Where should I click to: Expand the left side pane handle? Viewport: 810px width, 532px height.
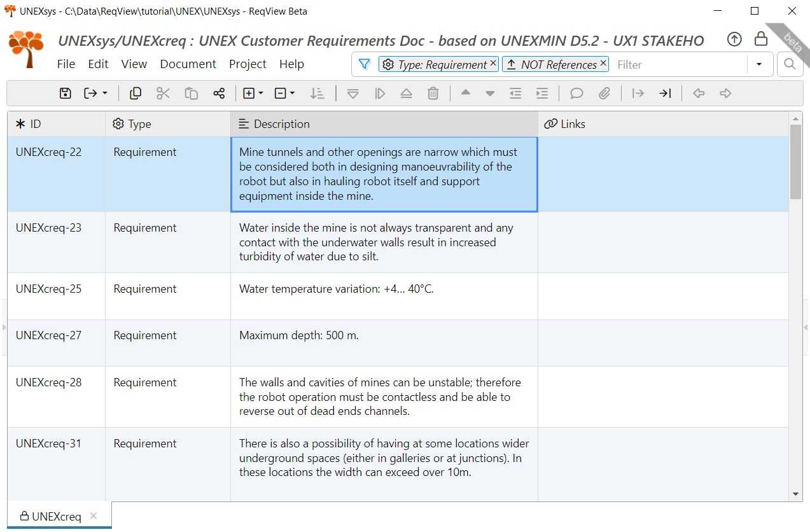(3, 327)
